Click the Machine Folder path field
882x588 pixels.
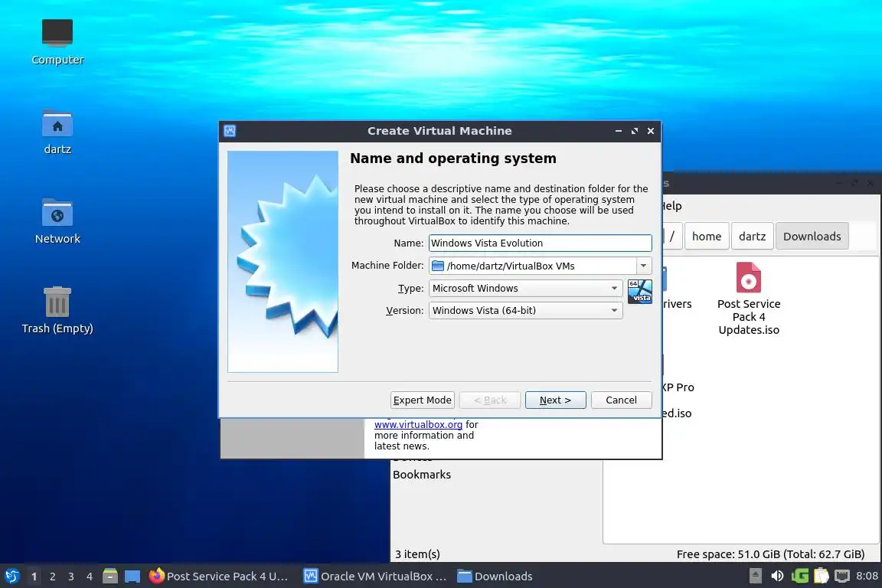(532, 266)
